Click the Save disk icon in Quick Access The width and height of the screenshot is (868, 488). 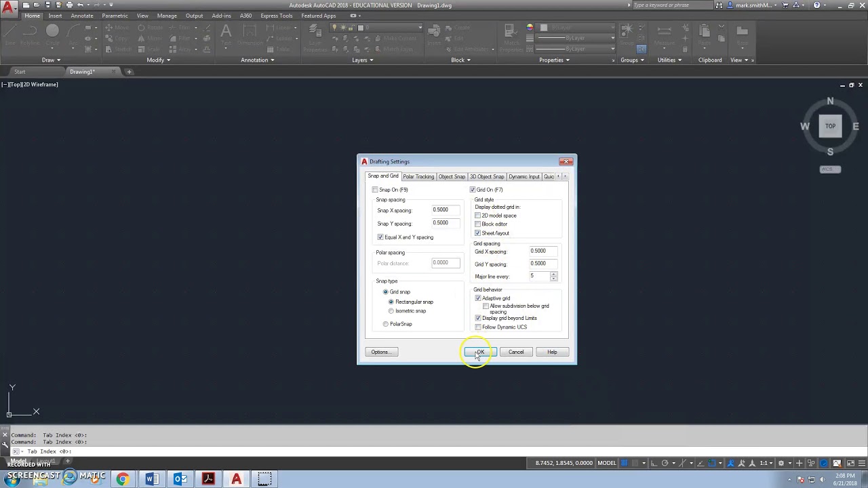[47, 5]
